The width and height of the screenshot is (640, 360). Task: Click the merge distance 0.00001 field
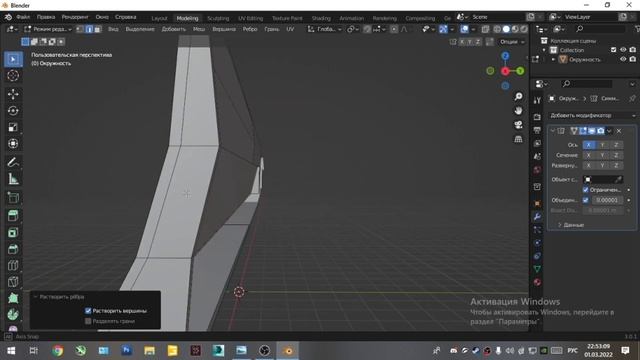coord(607,200)
